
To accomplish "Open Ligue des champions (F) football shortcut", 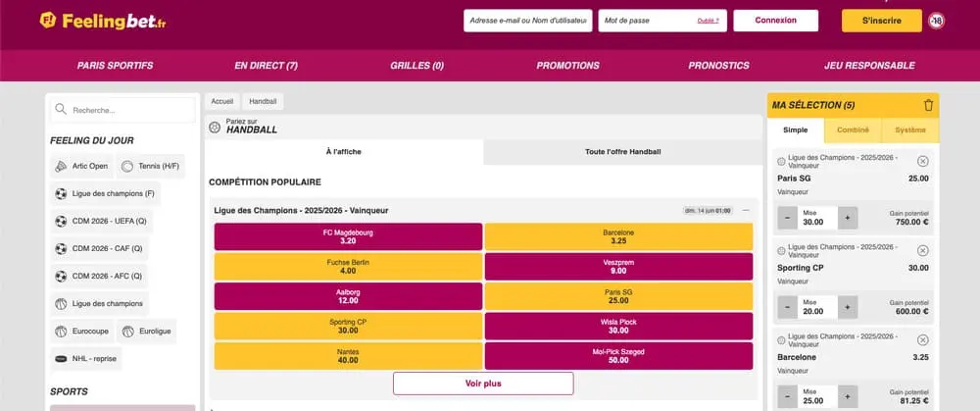I will 105,194.
